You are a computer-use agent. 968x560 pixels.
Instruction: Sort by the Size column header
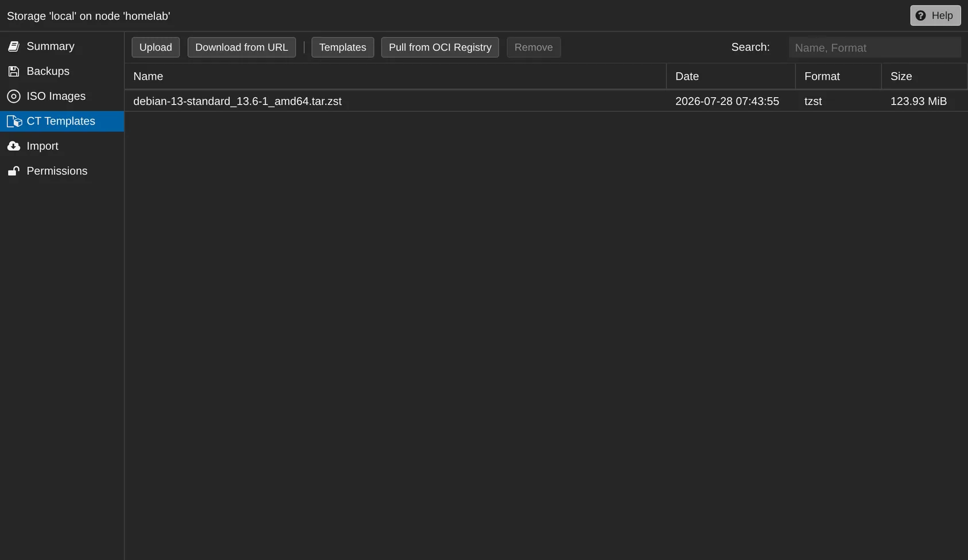924,76
